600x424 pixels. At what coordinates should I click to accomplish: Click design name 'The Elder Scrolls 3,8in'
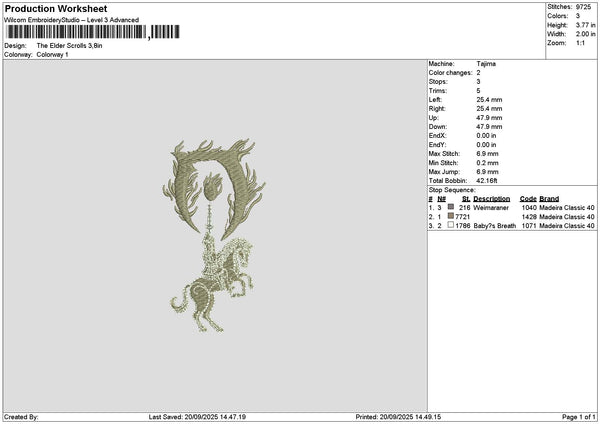70,46
